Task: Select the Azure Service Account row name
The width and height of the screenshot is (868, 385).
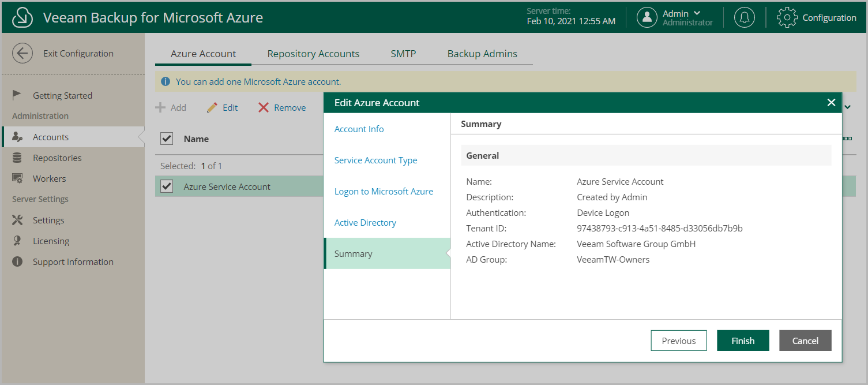Action: 227,186
